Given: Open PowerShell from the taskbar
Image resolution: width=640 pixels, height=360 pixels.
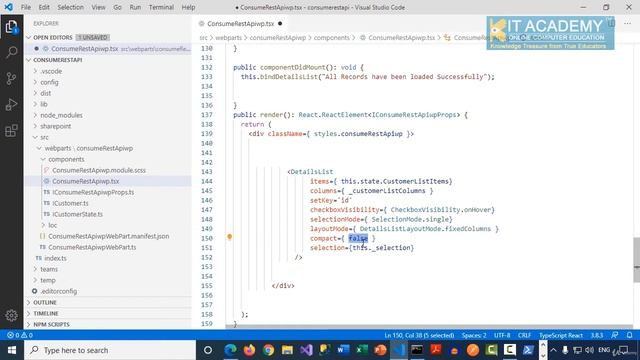Looking at the screenshot, I should coord(528,350).
